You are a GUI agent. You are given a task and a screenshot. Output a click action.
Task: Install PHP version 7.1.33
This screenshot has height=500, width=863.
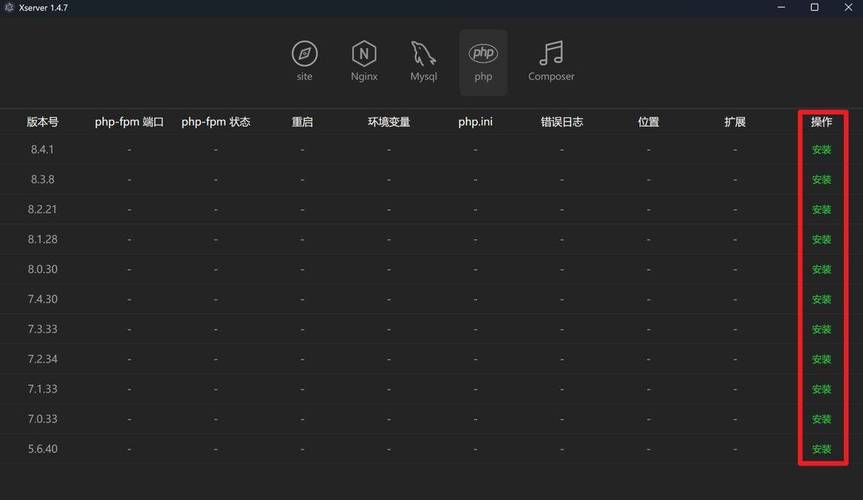pyautogui.click(x=821, y=389)
